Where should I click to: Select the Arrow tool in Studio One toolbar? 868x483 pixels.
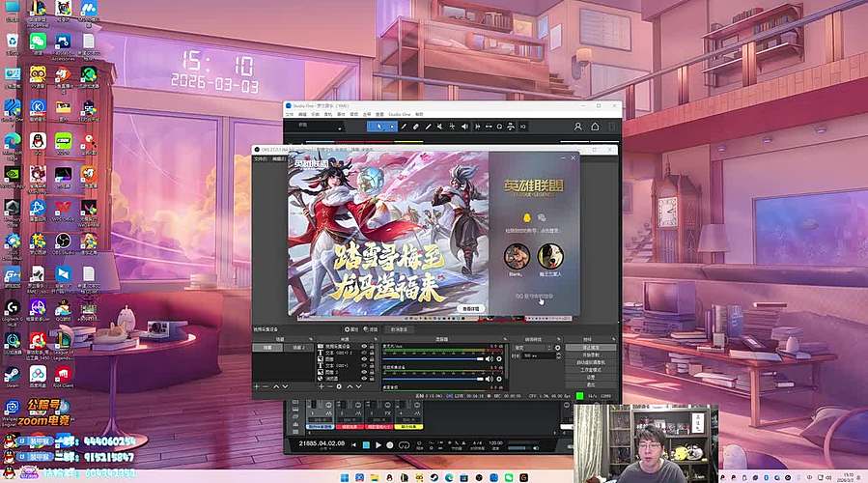(x=379, y=127)
